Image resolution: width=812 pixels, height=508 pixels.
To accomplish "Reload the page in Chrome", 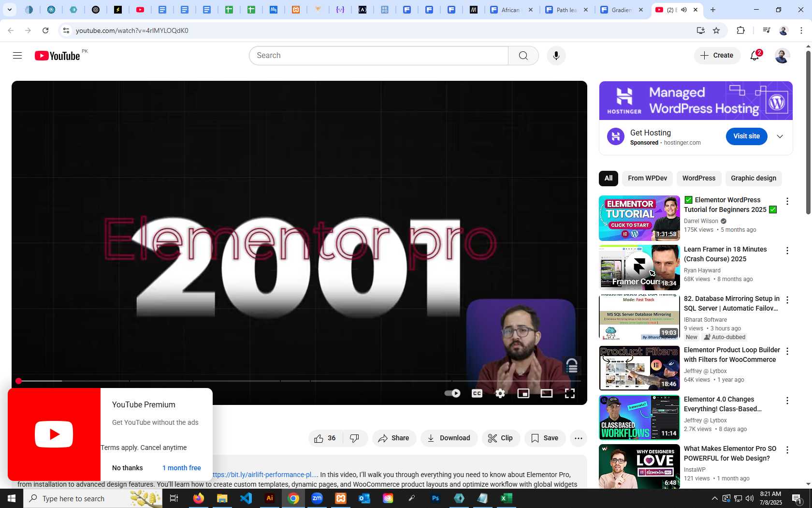I will [x=45, y=30].
